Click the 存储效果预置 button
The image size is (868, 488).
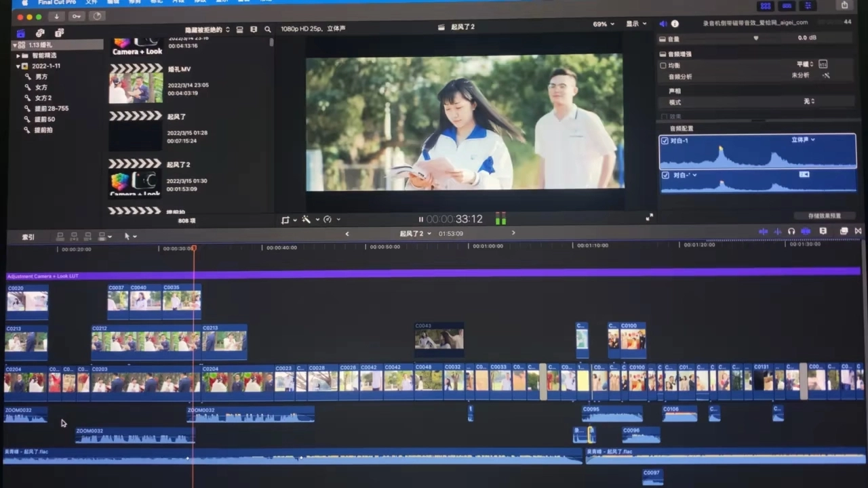tap(824, 216)
